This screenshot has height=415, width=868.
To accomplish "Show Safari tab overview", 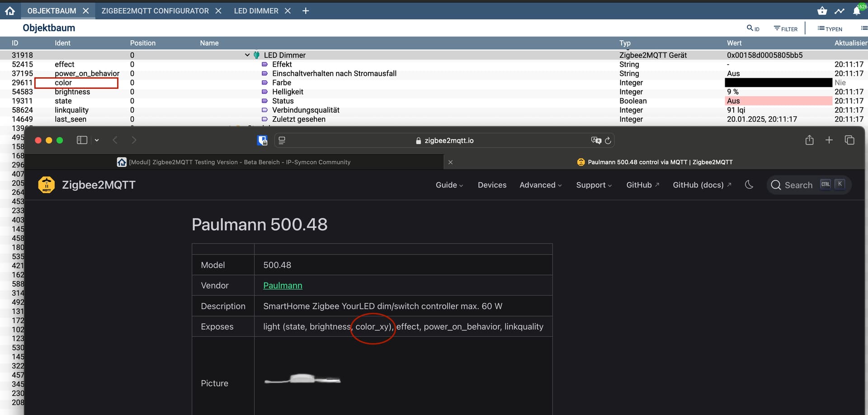I will coord(849,140).
